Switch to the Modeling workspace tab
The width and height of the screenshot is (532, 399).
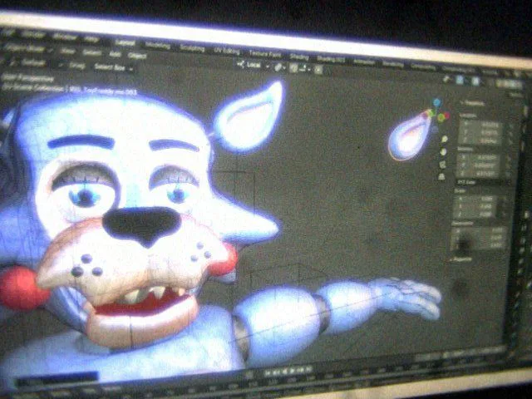[x=157, y=45]
